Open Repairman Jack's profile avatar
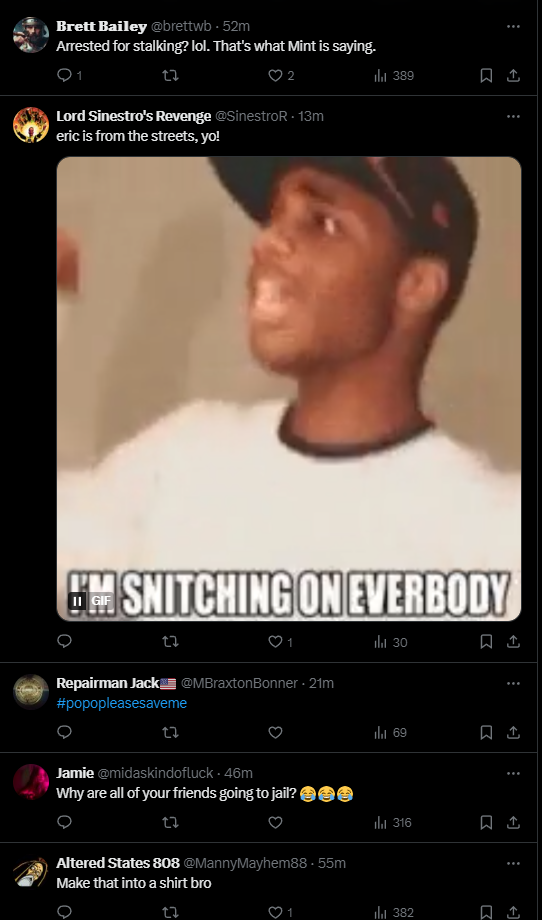 click(x=31, y=692)
